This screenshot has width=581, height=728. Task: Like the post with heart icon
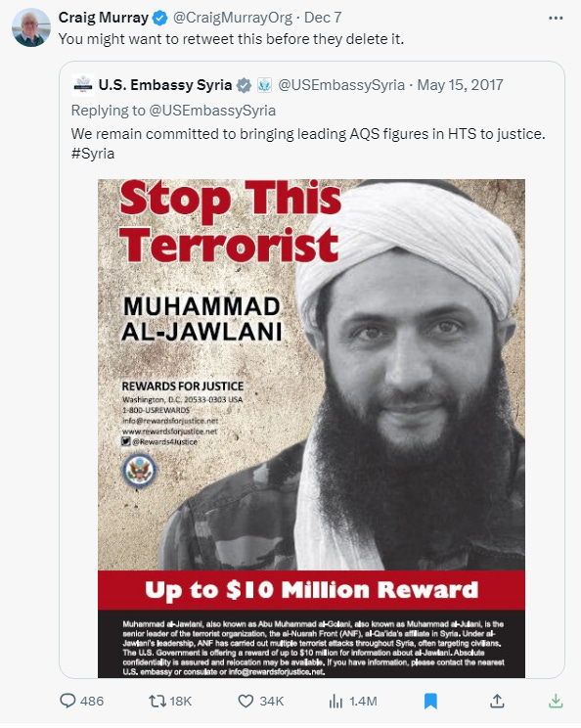pos(246,701)
